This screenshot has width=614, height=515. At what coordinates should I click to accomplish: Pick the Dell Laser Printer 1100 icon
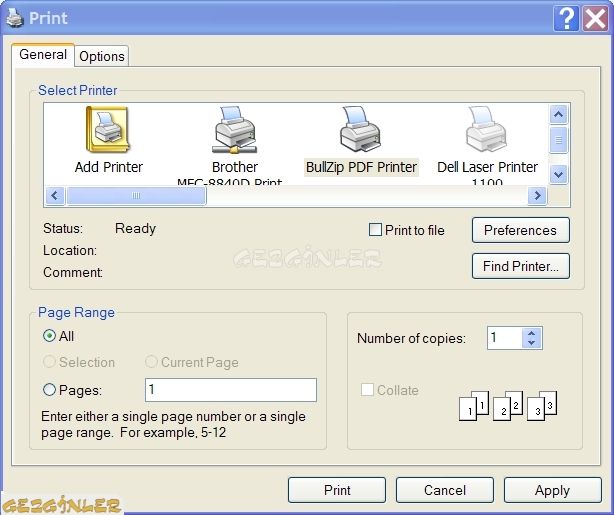487,129
